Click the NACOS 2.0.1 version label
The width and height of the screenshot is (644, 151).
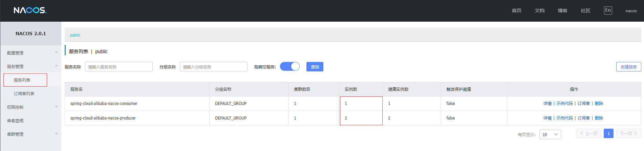click(31, 34)
